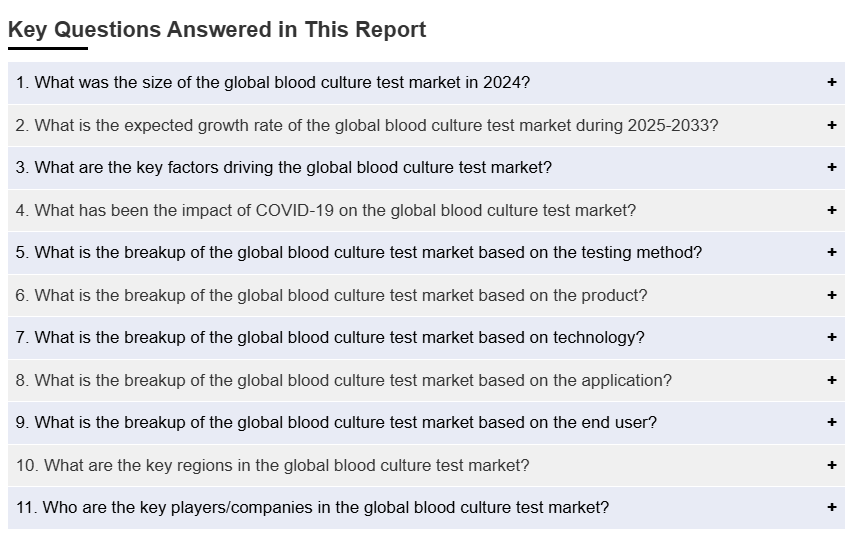
Task: Open question 5 on testing method breakup
Action: [x=358, y=253]
